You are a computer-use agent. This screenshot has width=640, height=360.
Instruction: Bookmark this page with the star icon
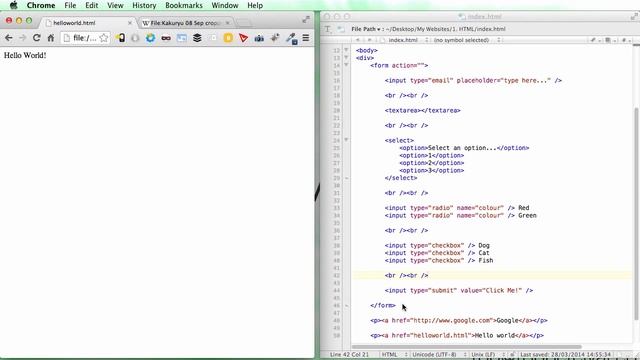[104, 38]
